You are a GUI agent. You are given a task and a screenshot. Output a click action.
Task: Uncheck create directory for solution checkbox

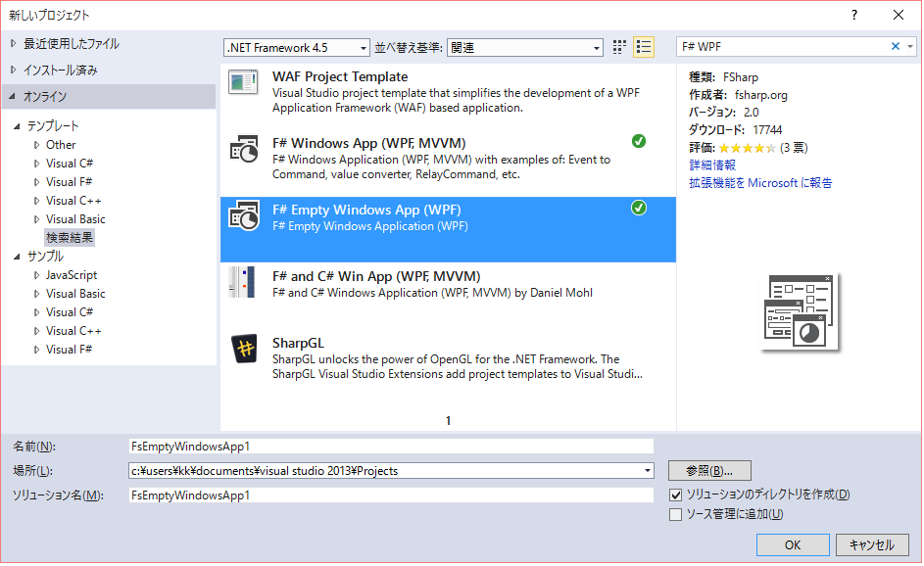(x=675, y=495)
